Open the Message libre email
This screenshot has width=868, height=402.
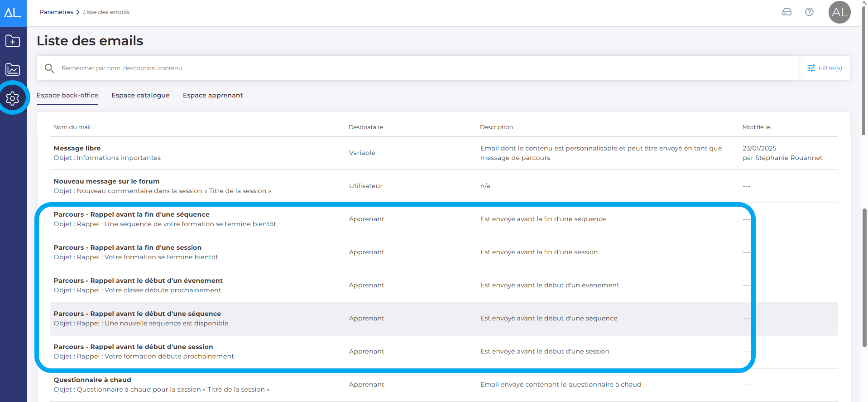(x=77, y=148)
